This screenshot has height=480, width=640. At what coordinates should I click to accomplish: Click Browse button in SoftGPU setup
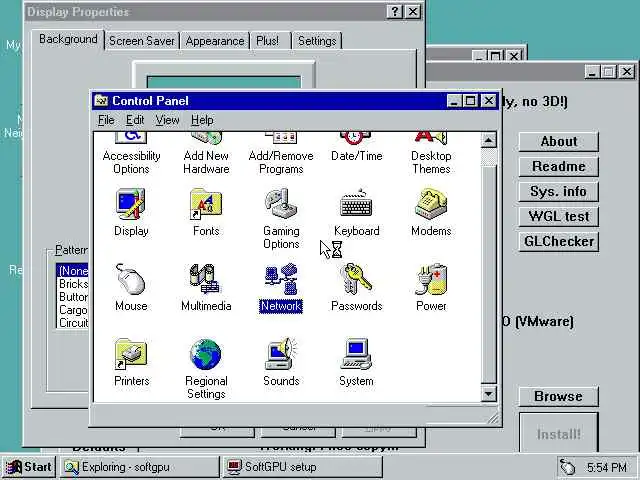tap(558, 396)
